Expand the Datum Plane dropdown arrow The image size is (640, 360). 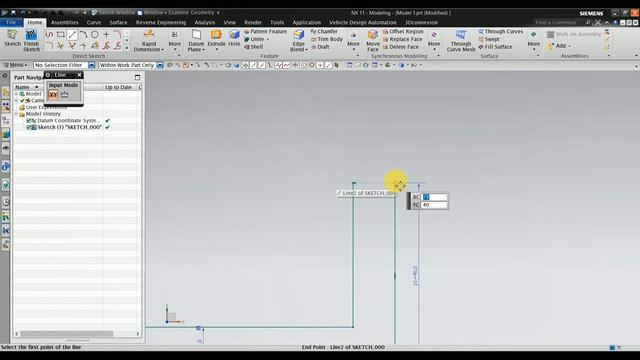(x=203, y=50)
